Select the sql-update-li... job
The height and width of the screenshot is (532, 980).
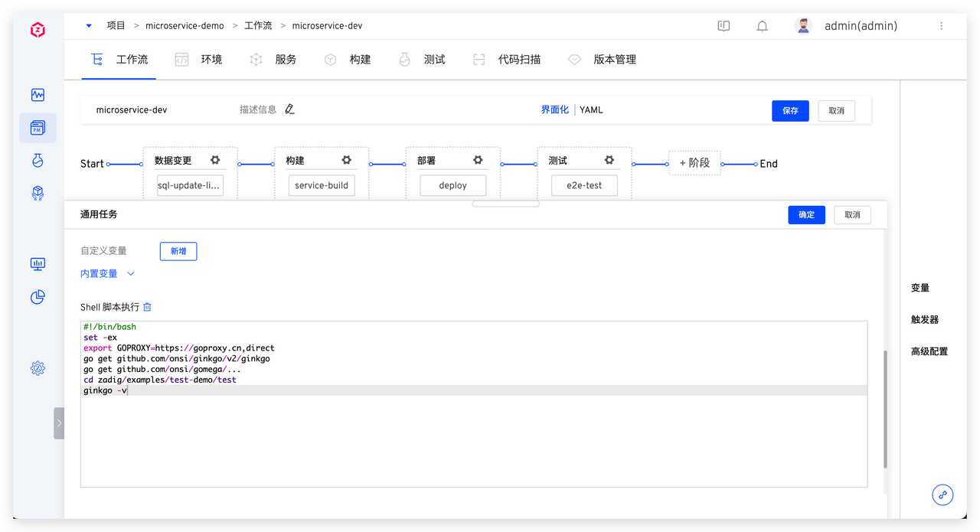click(x=190, y=185)
